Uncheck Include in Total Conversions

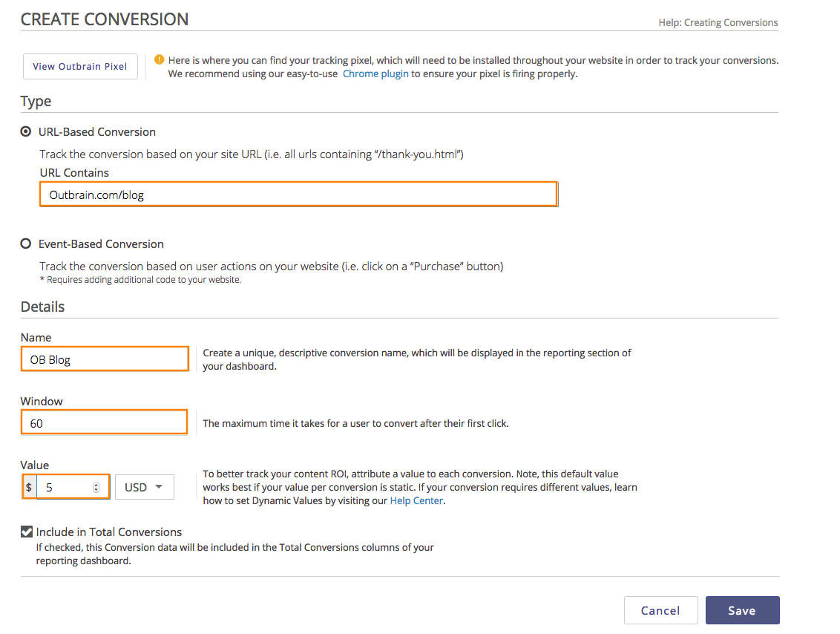click(27, 532)
